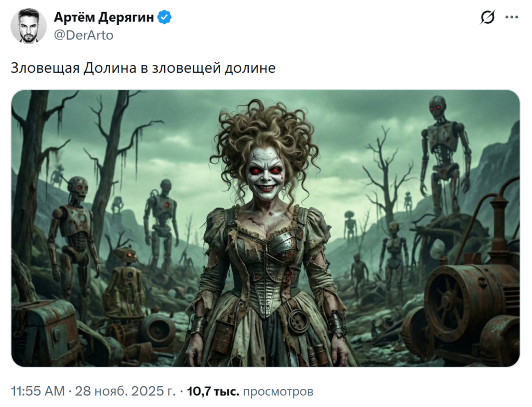Click the rusted generator in the image's lower-left corner
The width and height of the screenshot is (532, 407).
pyautogui.click(x=44, y=332)
